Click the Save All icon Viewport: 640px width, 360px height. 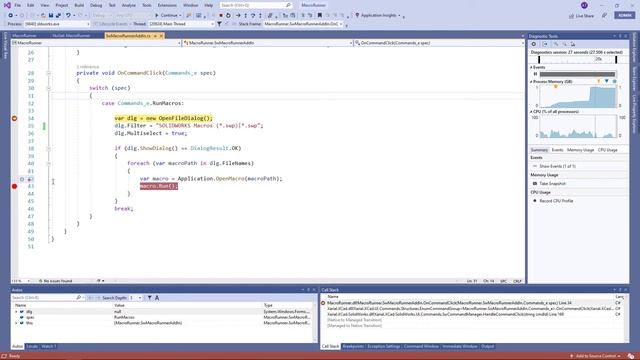[x=58, y=16]
